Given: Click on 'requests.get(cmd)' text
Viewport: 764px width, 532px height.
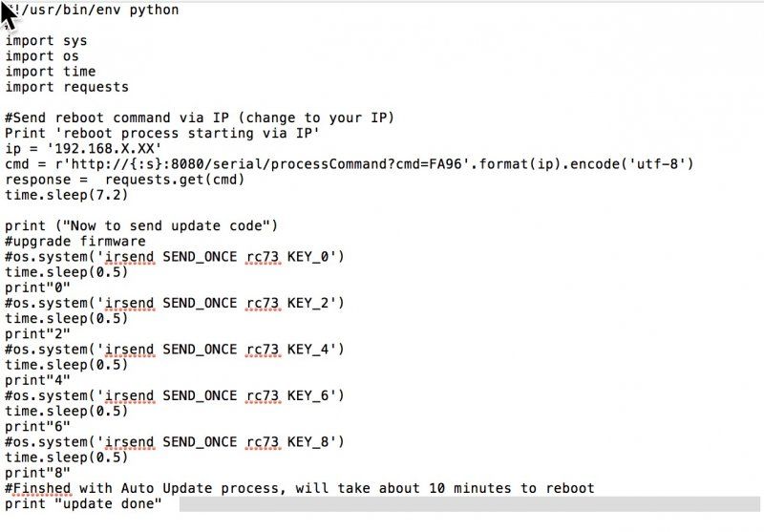Looking at the screenshot, I should coord(175,180).
